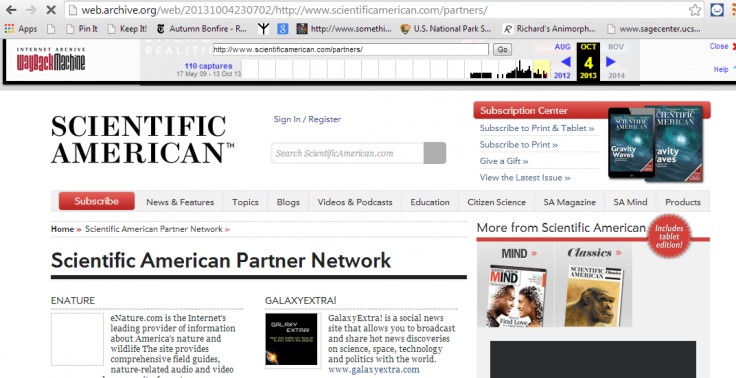Click the GALAXYEXTRA! heading

point(300,301)
